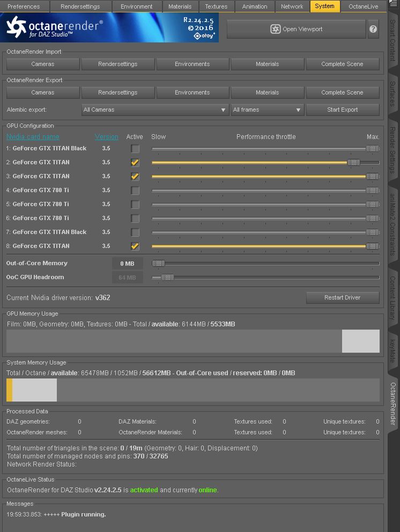The image size is (400, 532).
Task: Import the Complete Scene
Action: (x=343, y=64)
